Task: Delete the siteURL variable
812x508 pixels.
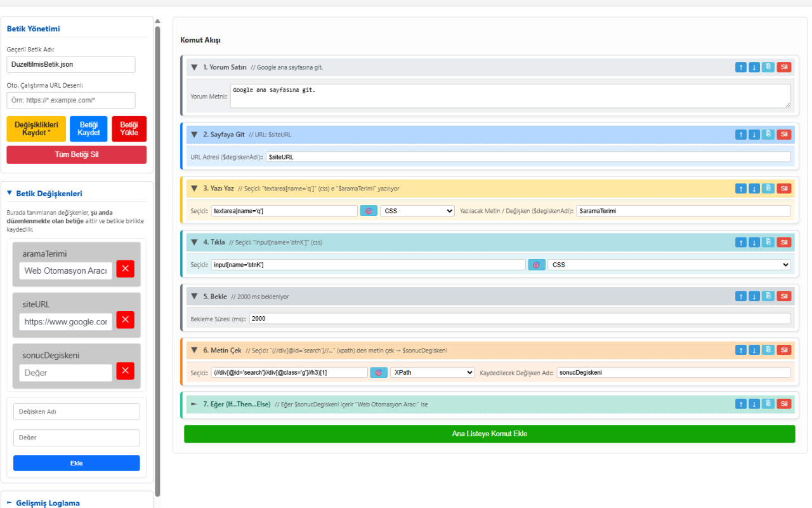Action: [x=125, y=319]
